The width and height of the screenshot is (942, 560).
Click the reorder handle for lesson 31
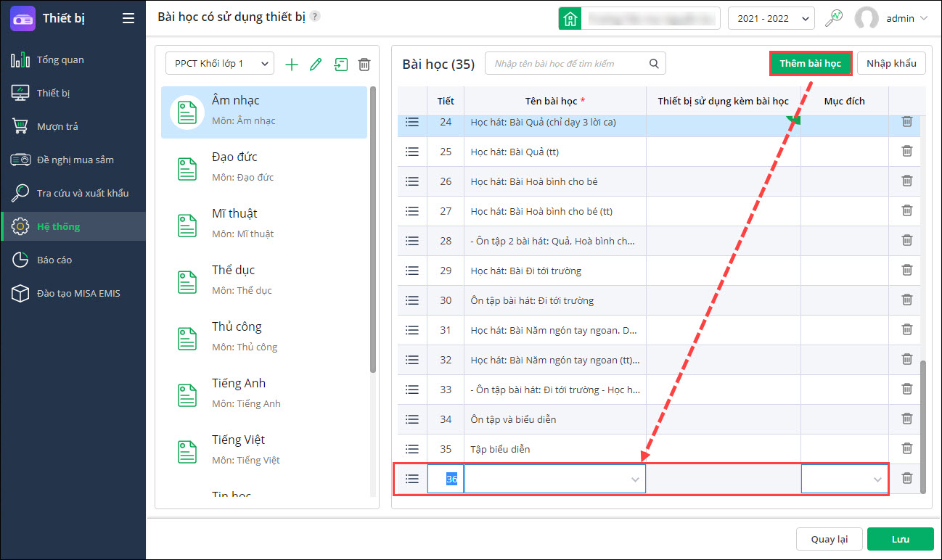point(412,330)
